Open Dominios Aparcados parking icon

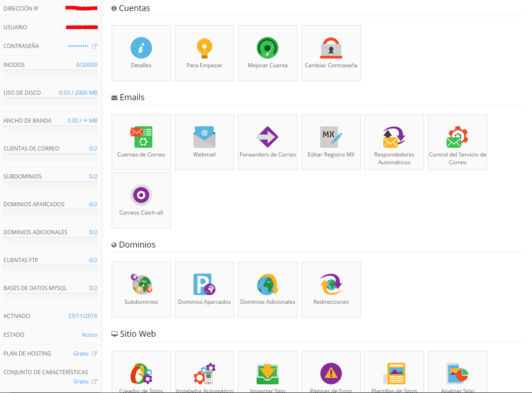(204, 285)
